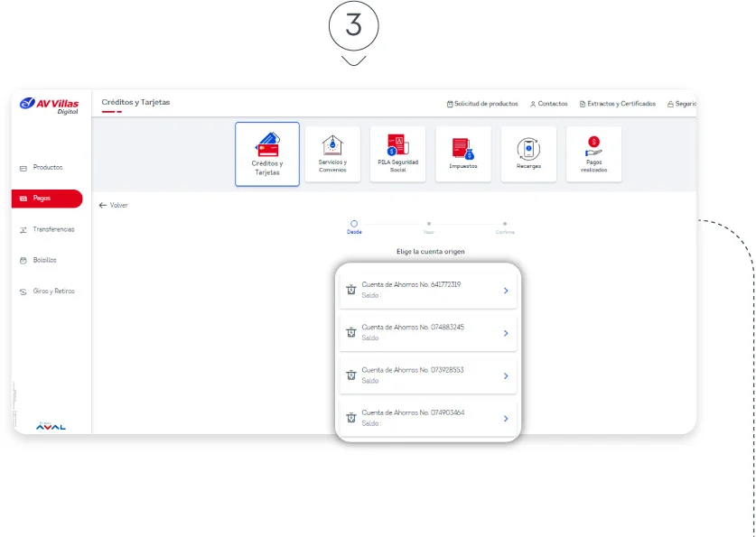Click the Volver back link
Viewport: 756px width, 537px height.
114,206
